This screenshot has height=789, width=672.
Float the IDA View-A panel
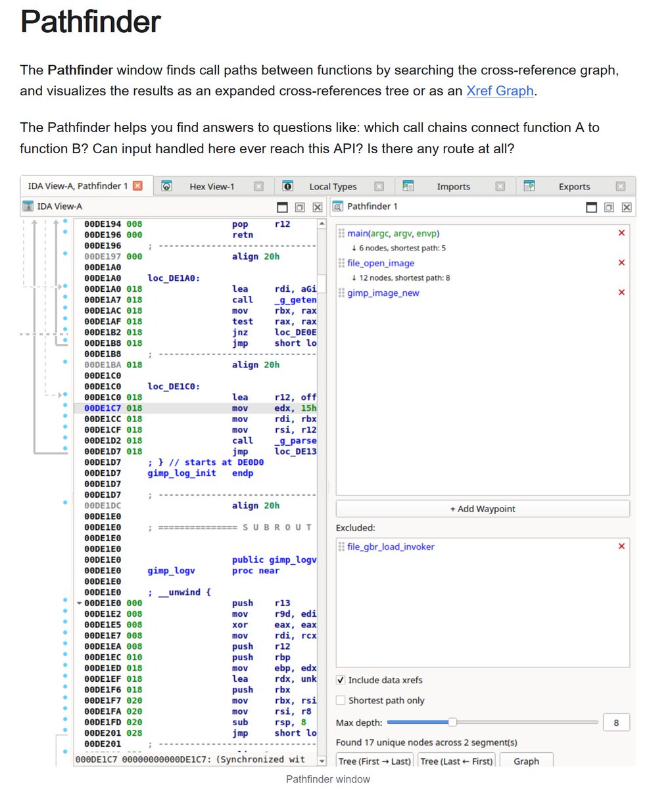click(300, 207)
